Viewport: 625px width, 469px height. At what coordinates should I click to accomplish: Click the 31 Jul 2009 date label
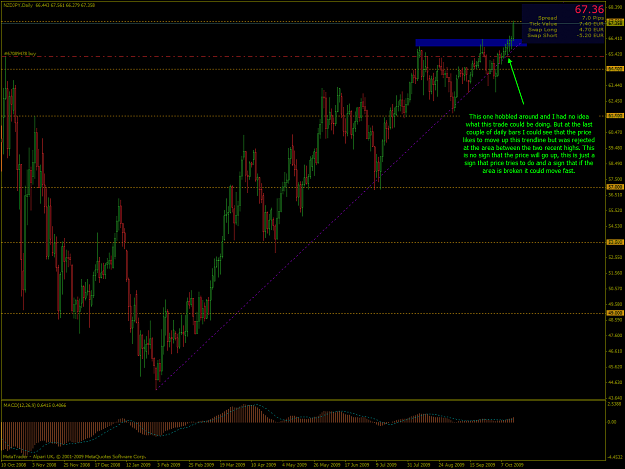[x=419, y=465]
